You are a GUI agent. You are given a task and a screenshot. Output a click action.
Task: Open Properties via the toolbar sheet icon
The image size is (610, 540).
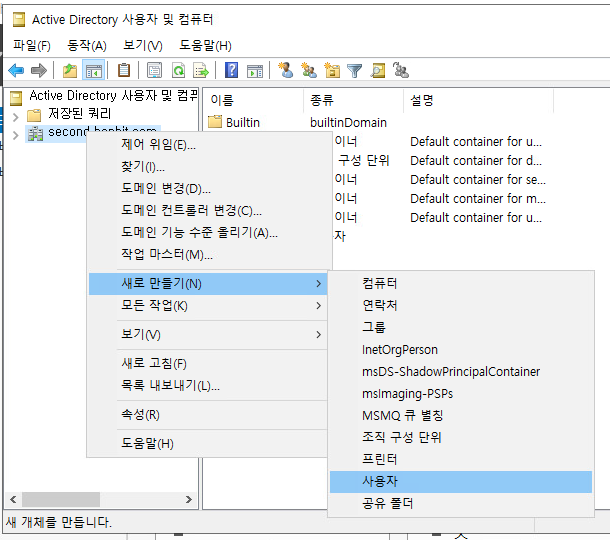tap(154, 70)
